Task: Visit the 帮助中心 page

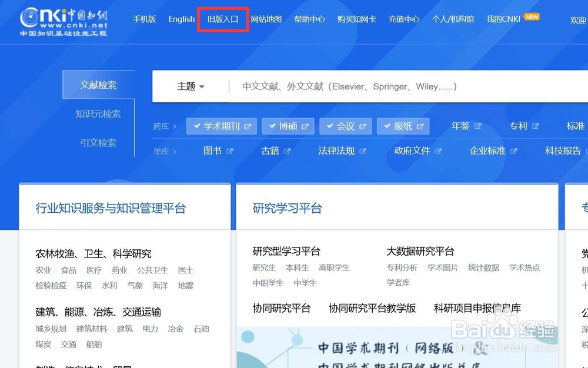Action: point(309,18)
